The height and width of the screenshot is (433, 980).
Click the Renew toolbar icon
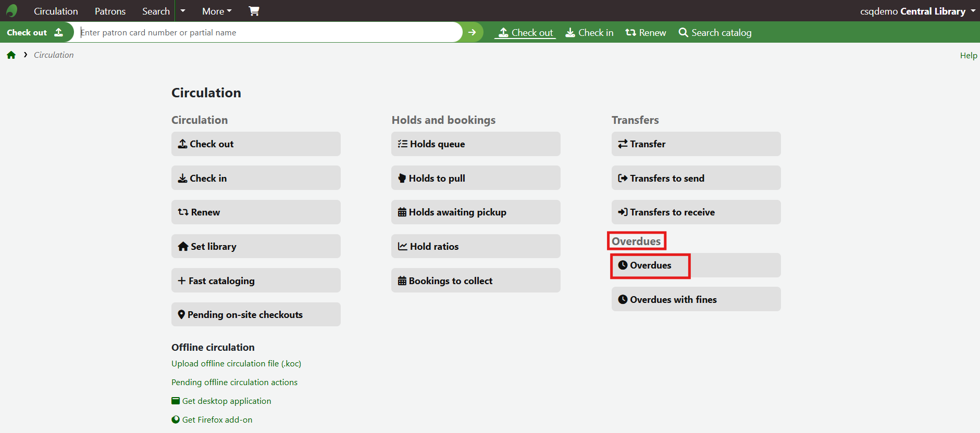point(630,33)
